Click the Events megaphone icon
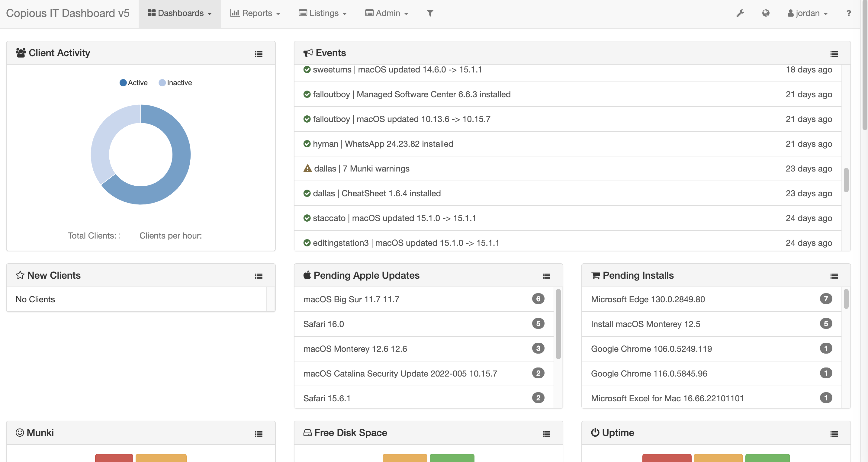 tap(308, 53)
